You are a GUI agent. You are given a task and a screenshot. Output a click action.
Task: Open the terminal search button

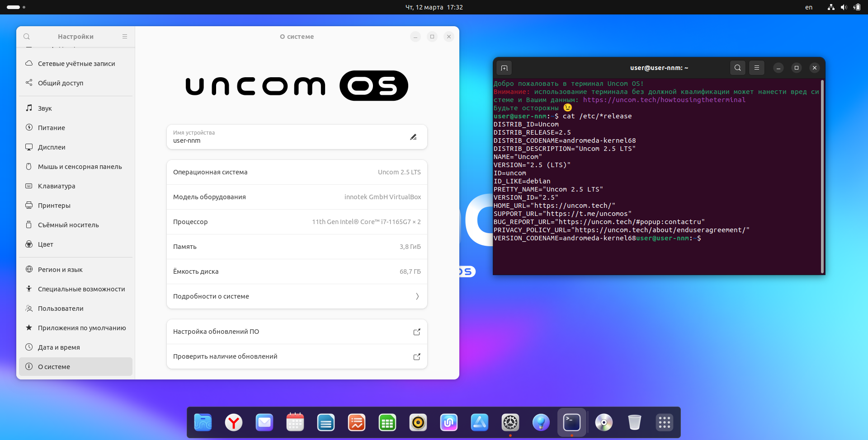pyautogui.click(x=737, y=68)
